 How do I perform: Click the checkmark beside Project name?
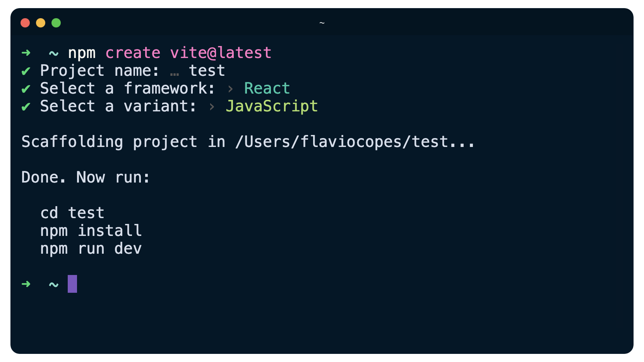pos(26,71)
